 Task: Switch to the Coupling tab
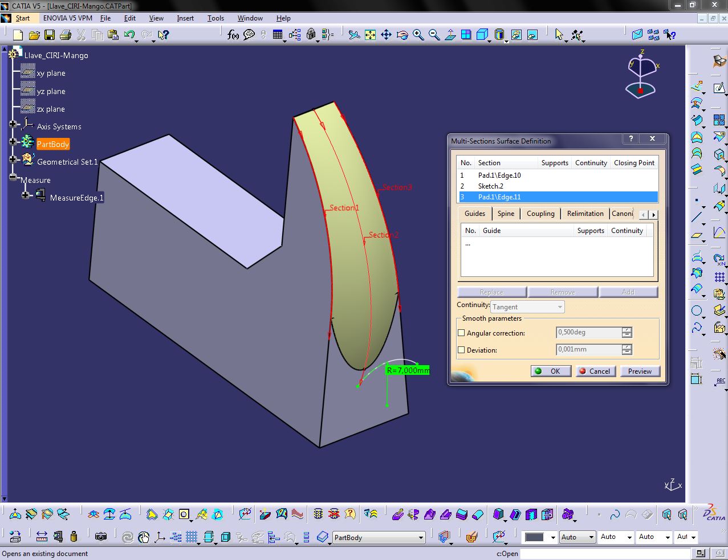[x=540, y=214]
